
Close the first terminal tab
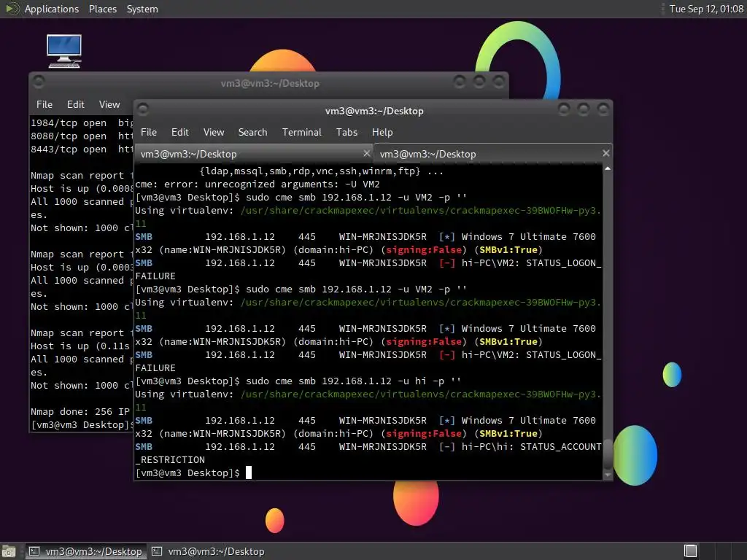click(x=366, y=153)
